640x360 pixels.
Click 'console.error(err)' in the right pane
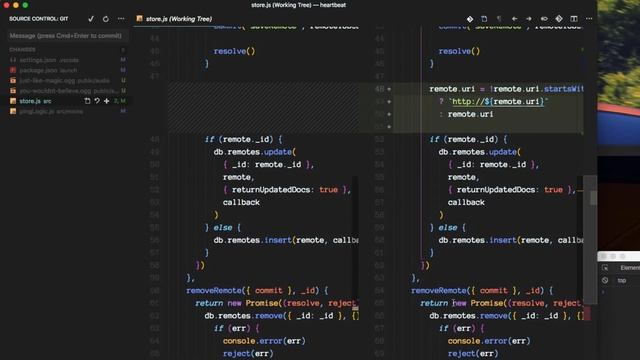click(x=489, y=341)
